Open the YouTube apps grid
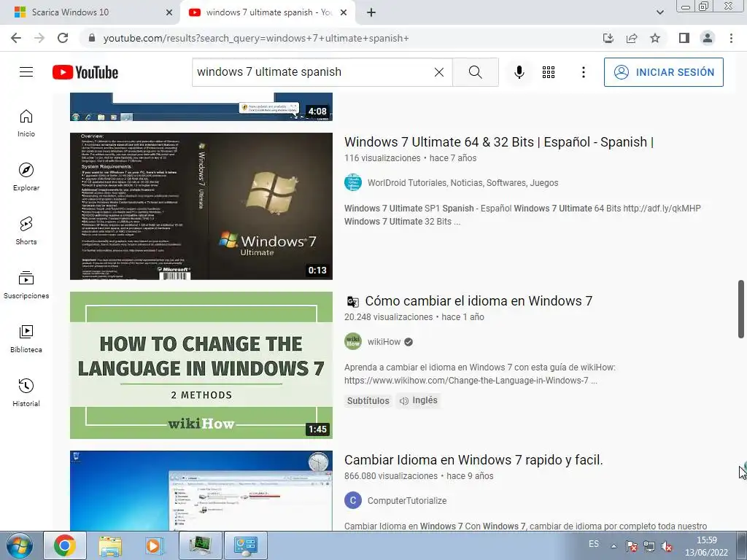 [x=549, y=72]
